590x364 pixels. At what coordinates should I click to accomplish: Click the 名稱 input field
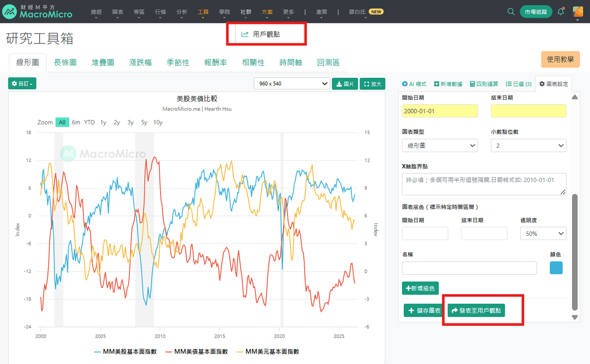469,268
